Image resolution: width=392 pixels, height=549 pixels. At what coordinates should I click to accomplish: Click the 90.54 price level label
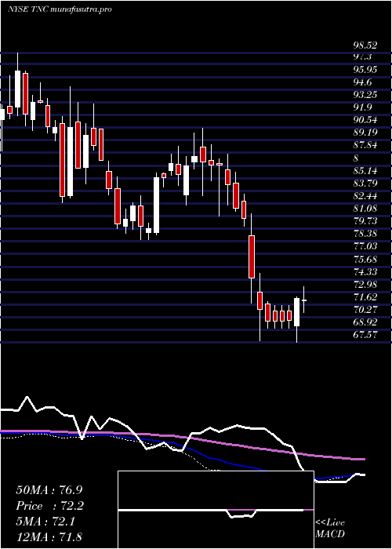(365, 120)
